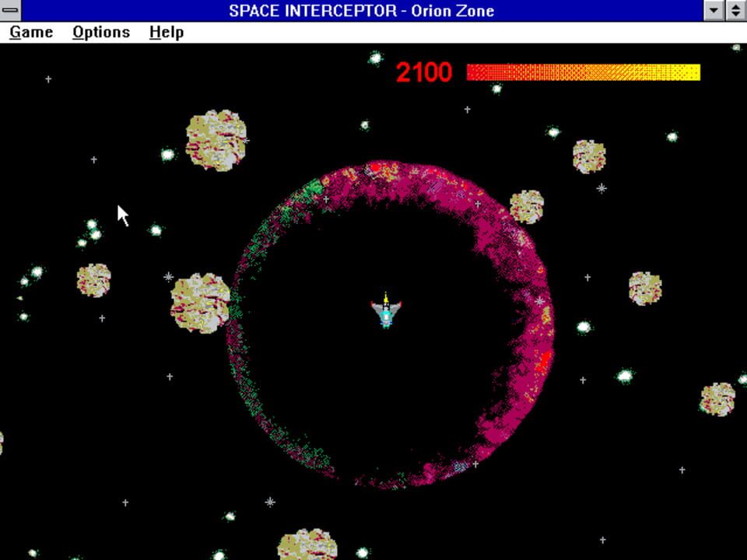Screen dimensions: 747x560
Task: Open the Options menu
Action: click(x=100, y=32)
